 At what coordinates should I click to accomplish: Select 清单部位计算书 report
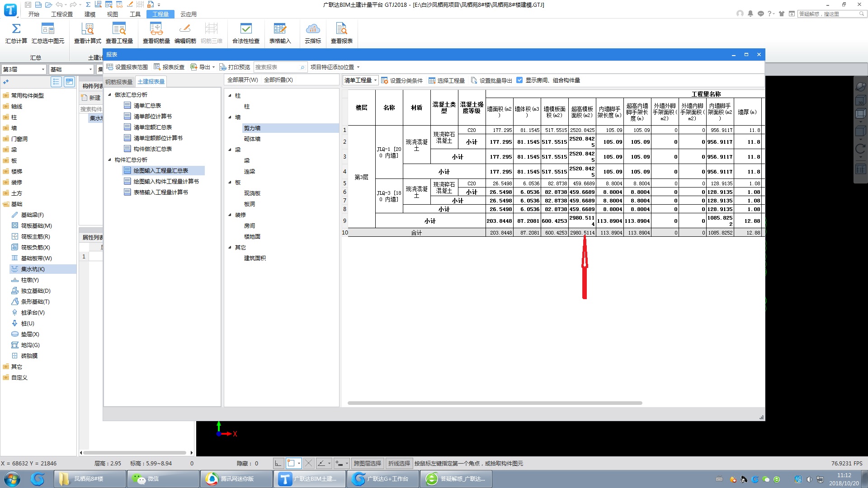(x=152, y=117)
